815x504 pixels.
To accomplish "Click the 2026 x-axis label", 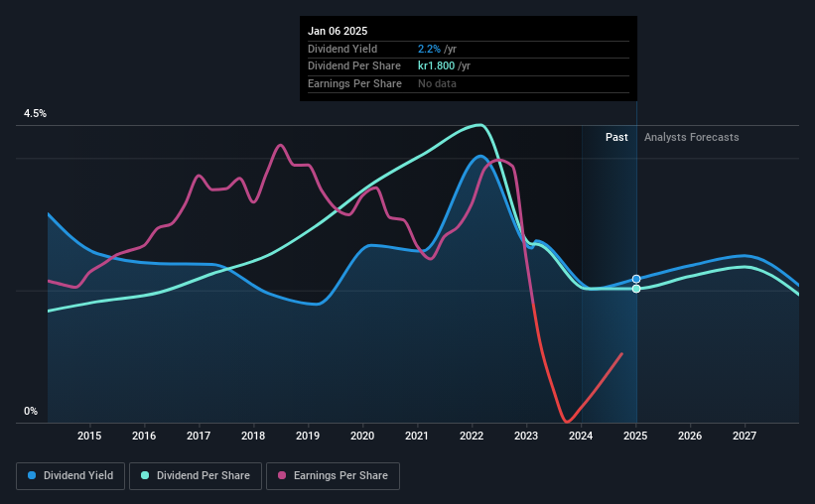I will 690,436.
